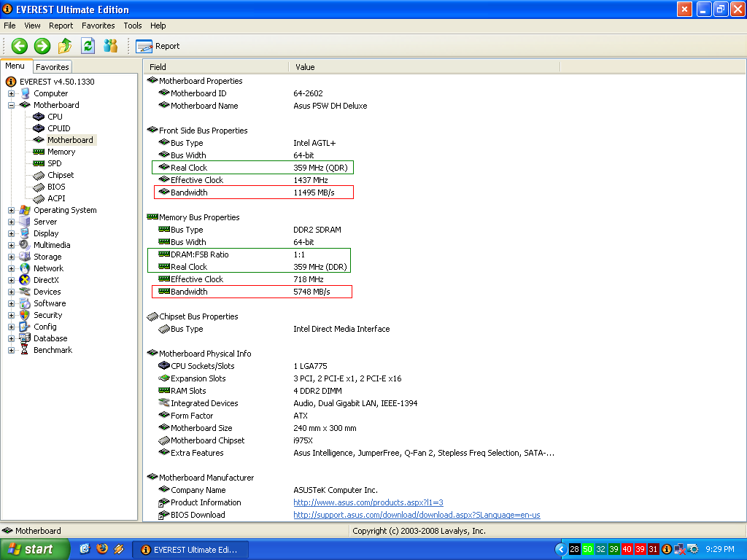Click the DirectX icon in tree
747x560 pixels.
[x=25, y=280]
